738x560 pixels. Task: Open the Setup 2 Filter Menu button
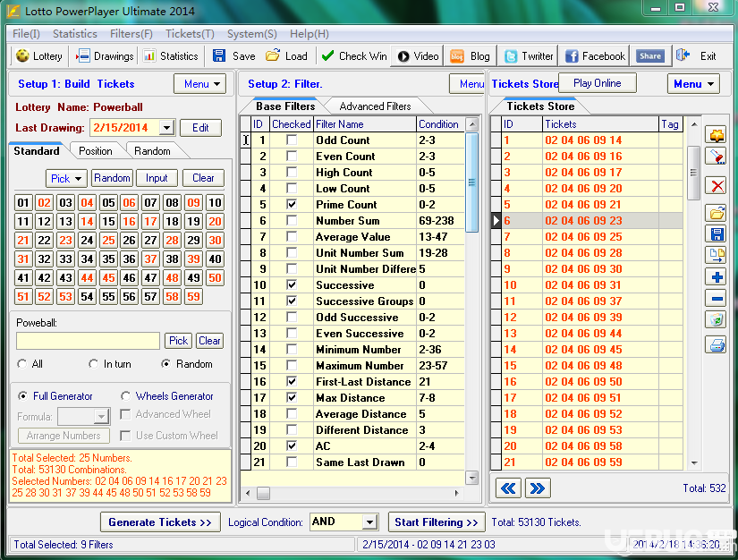[467, 84]
